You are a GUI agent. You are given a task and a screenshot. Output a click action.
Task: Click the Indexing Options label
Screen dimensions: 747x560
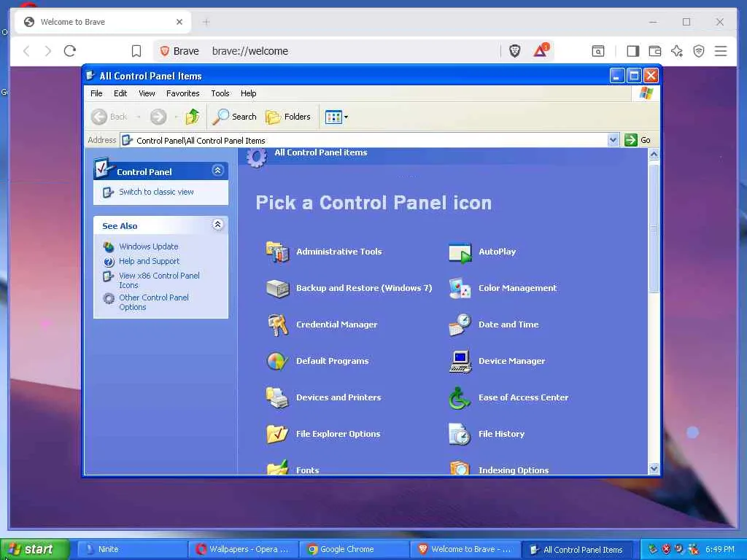pos(514,470)
